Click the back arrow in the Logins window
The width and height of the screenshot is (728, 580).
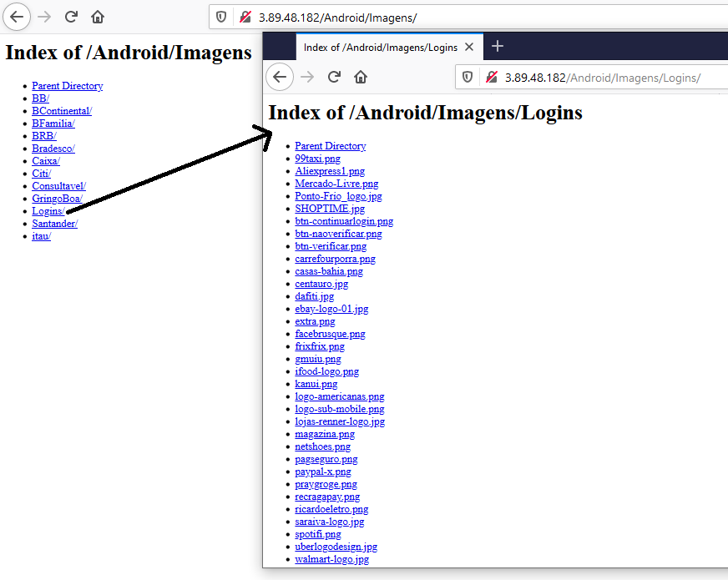[280, 77]
